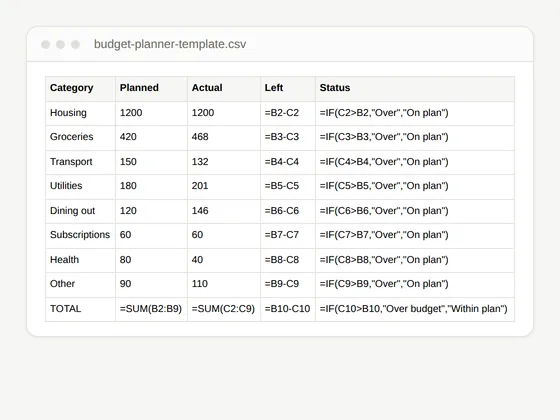Image resolution: width=560 pixels, height=420 pixels.
Task: Click Groceries actual value 468
Action: [224, 138]
